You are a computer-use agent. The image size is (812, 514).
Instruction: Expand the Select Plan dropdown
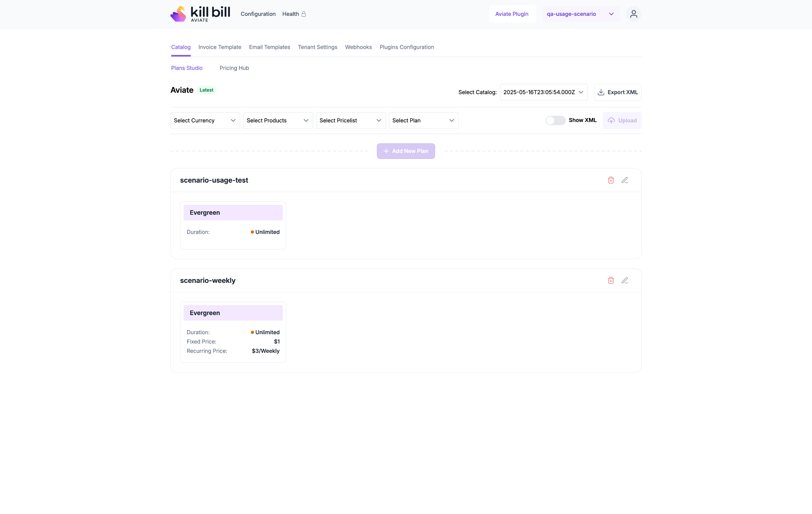click(x=423, y=120)
